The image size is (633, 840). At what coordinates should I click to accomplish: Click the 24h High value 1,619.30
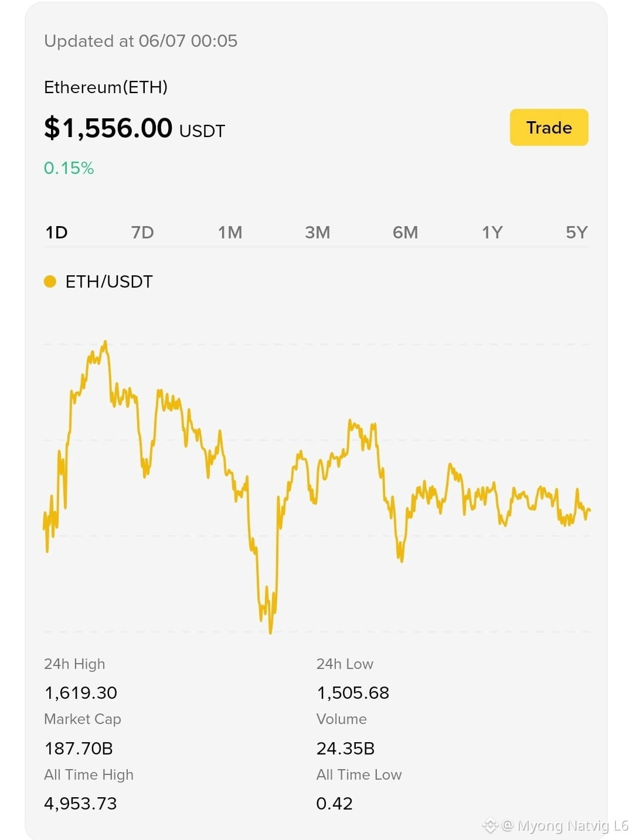pos(81,693)
